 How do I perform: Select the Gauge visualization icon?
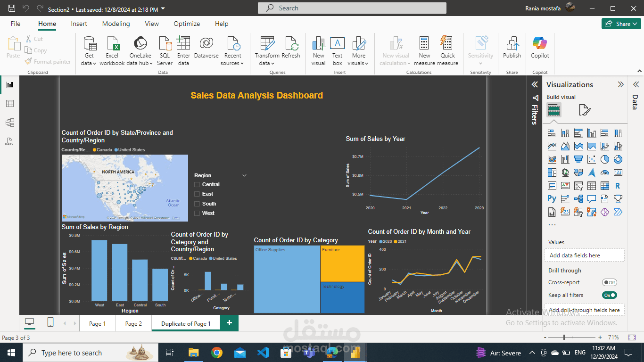pyautogui.click(x=605, y=173)
